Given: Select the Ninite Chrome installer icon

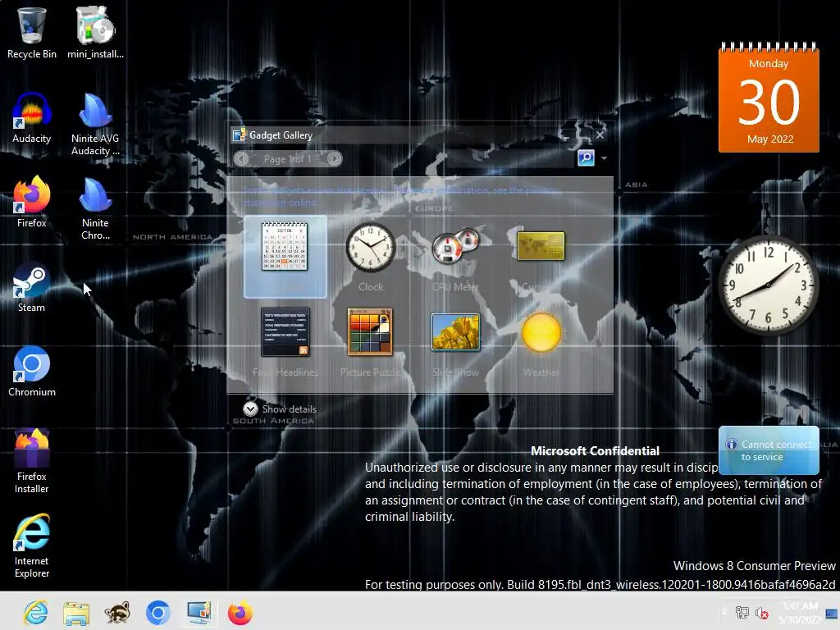Looking at the screenshot, I should point(95,208).
